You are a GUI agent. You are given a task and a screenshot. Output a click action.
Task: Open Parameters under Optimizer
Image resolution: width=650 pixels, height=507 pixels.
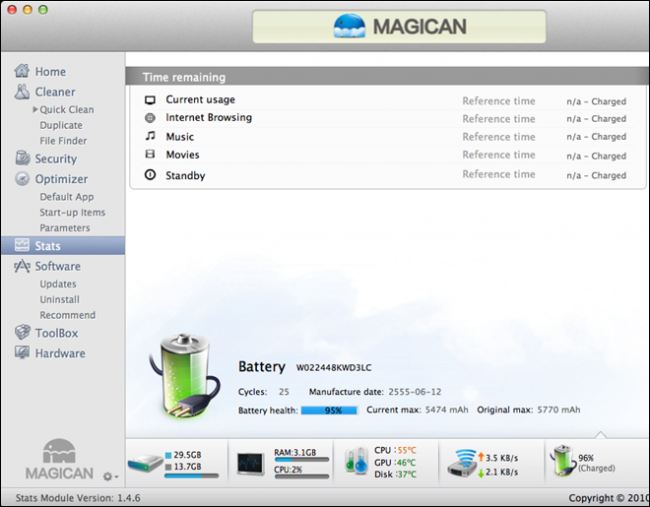pos(65,228)
